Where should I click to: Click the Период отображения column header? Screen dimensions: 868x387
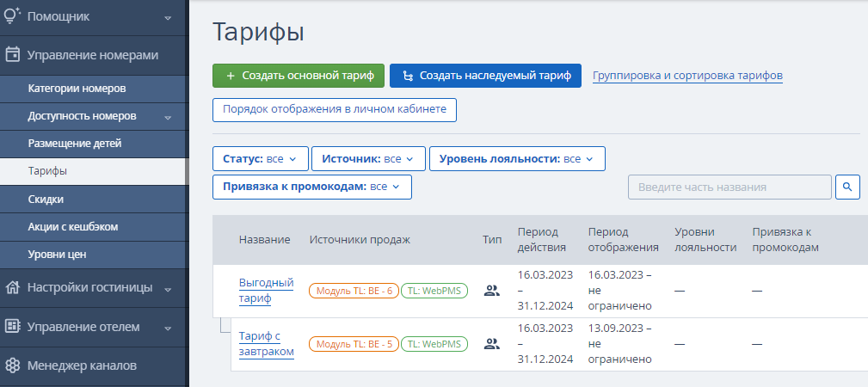click(x=624, y=240)
